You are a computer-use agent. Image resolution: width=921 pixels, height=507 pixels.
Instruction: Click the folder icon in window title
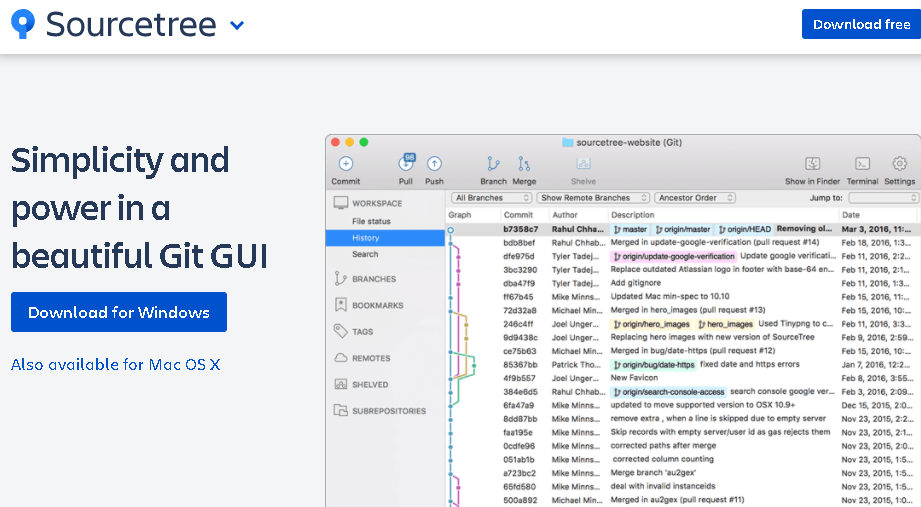coord(567,142)
